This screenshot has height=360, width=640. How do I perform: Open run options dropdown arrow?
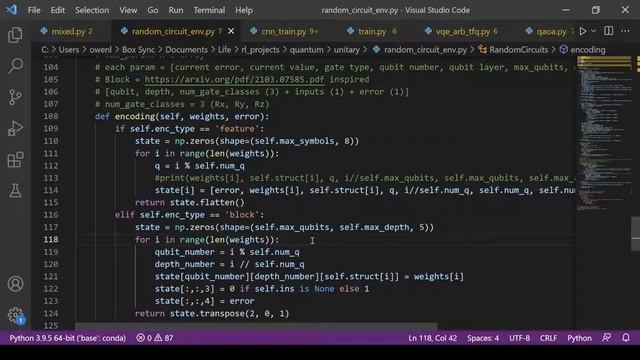593,31
